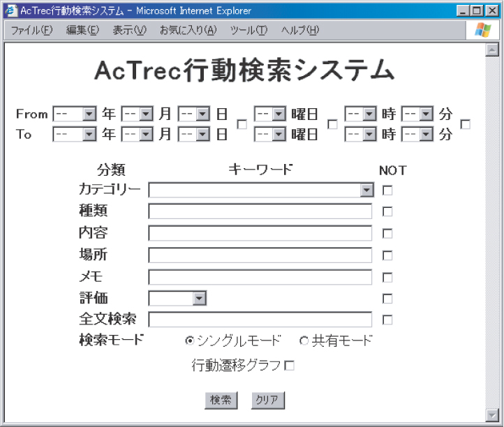Click the クリア clear button
The height and width of the screenshot is (427, 504).
tap(267, 400)
